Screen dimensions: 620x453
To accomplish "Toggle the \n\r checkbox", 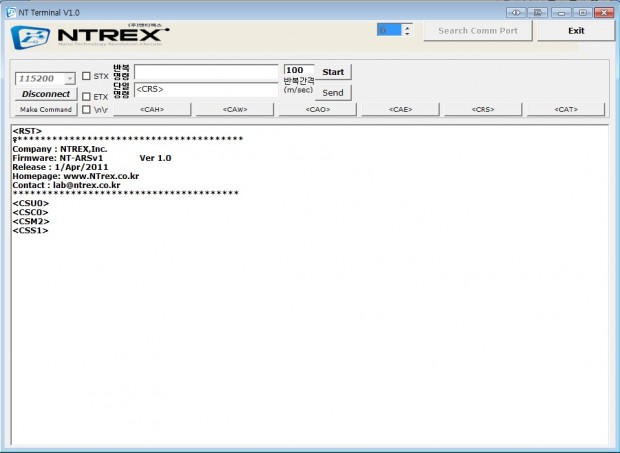I will click(x=86, y=109).
